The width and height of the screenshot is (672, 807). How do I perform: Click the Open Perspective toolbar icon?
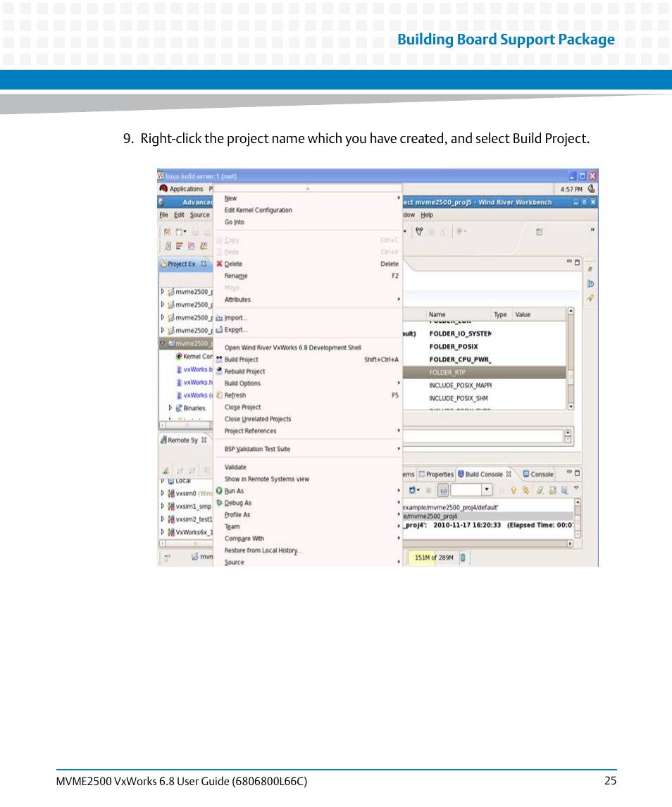pos(539,232)
